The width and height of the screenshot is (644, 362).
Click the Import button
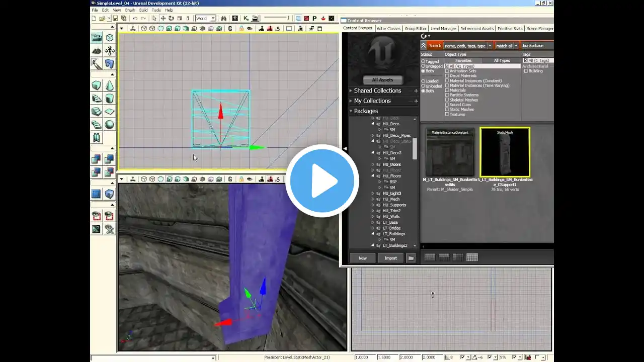(x=391, y=258)
